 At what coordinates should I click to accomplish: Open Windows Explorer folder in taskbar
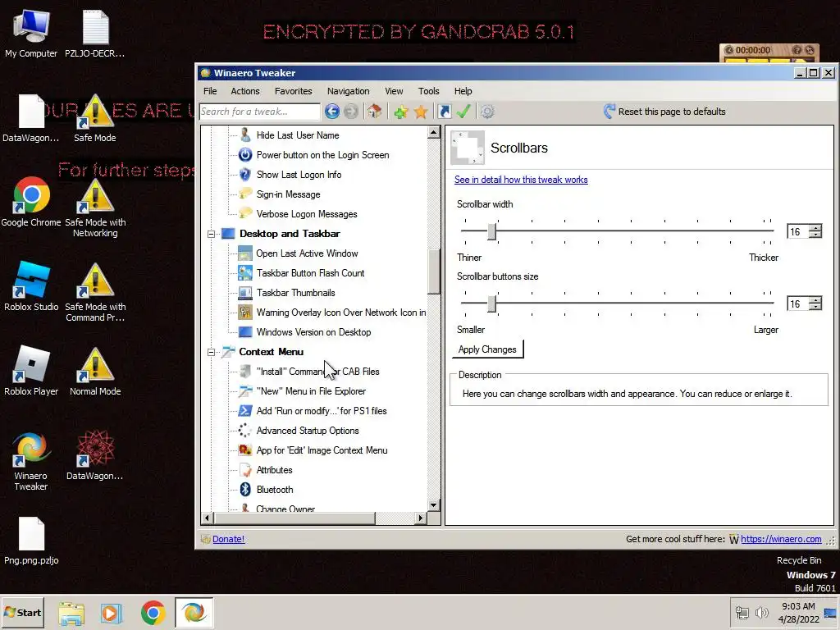click(71, 613)
